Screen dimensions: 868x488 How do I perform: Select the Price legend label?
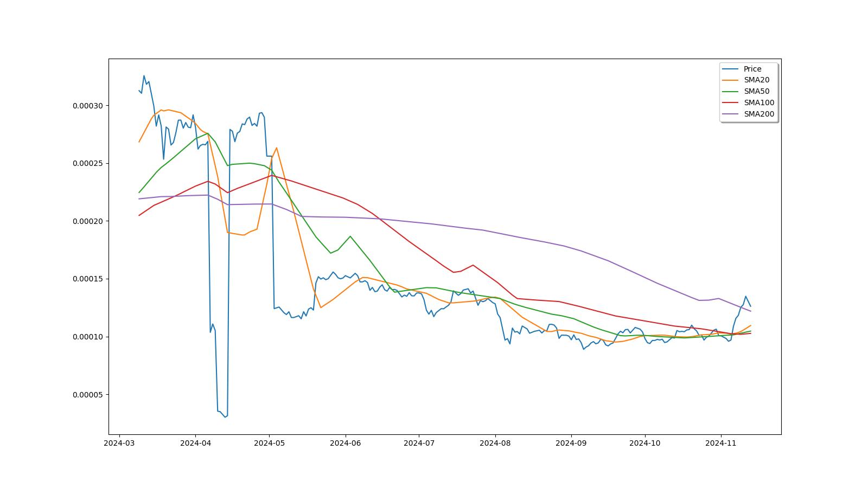click(x=752, y=69)
